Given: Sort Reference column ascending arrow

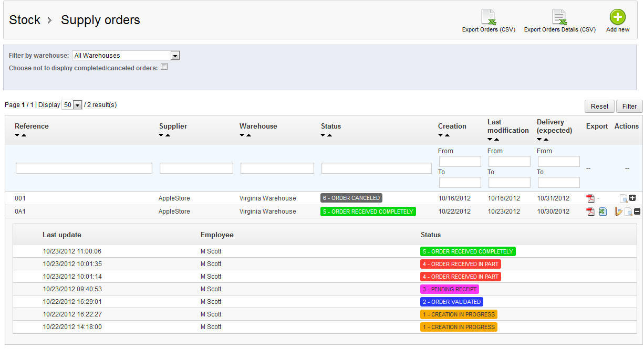Looking at the screenshot, I should pyautogui.click(x=24, y=135).
